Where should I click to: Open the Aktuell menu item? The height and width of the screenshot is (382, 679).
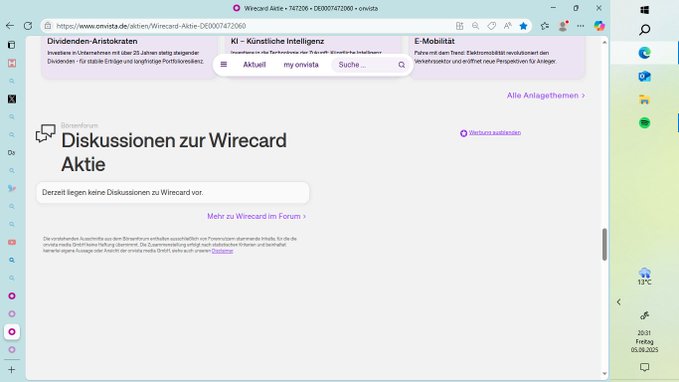[x=254, y=65]
